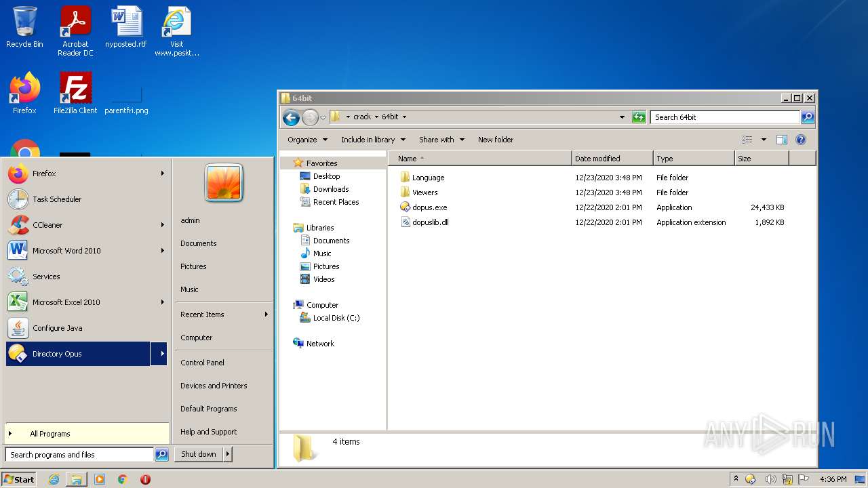The image size is (868, 488).
Task: Click Search programs and files box
Action: 80,455
